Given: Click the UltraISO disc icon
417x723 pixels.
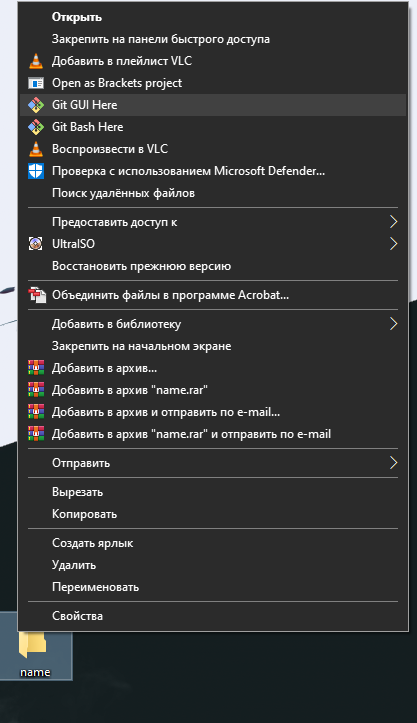Looking at the screenshot, I should click(36, 244).
